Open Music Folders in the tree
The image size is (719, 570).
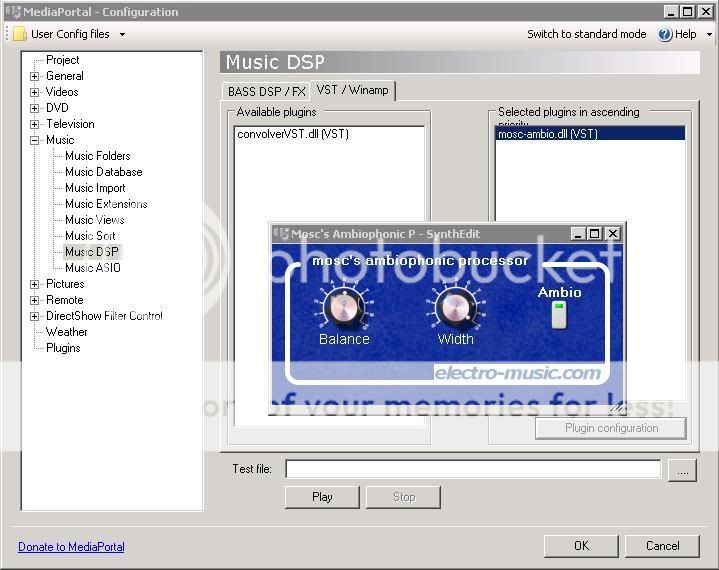[x=98, y=156]
